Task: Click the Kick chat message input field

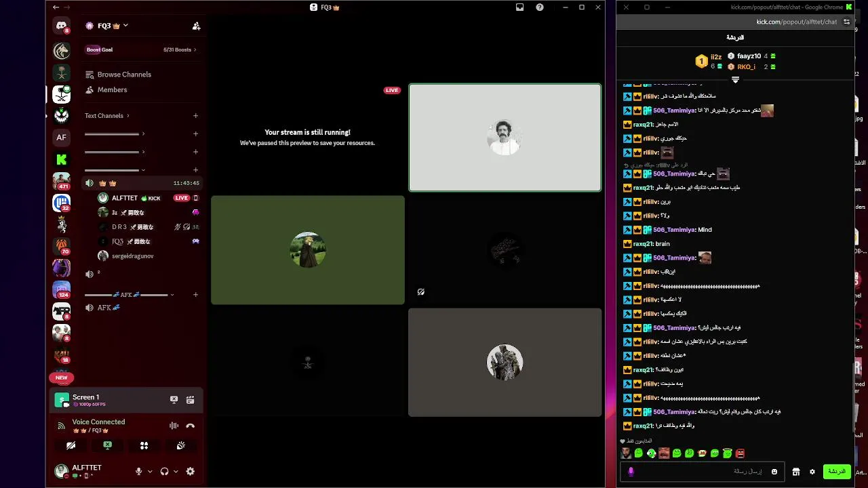Action: 701,472
